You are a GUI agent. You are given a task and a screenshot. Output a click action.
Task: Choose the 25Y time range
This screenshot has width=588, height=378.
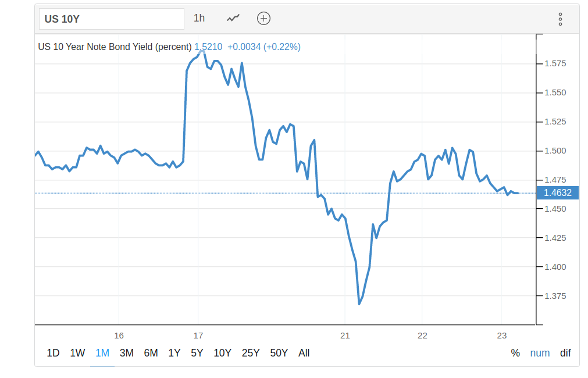tap(251, 353)
